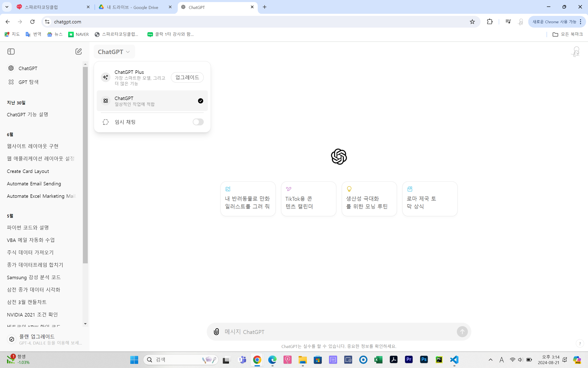Click 플랜 업그레이드 at the sidebar bottom
The image size is (588, 368).
tap(45, 339)
